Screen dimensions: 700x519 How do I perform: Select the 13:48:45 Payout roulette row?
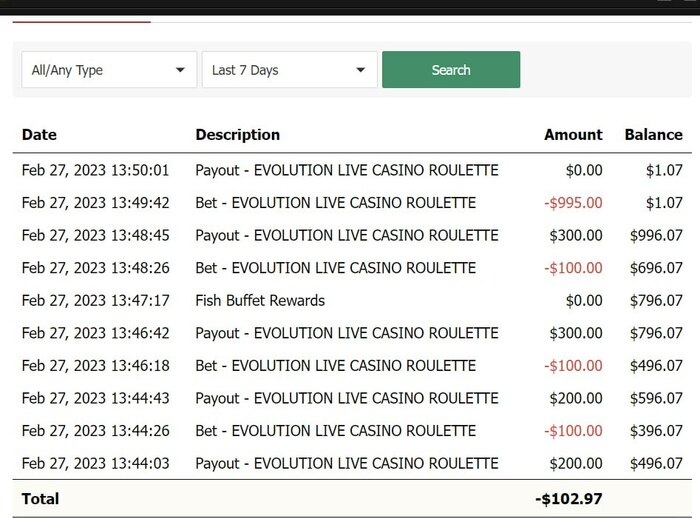[x=346, y=236]
